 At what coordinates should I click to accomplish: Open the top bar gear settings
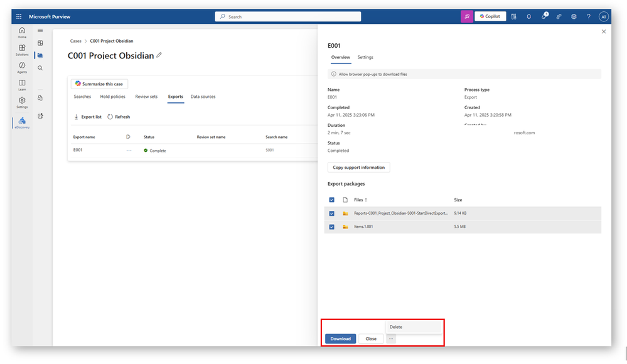[x=574, y=16]
